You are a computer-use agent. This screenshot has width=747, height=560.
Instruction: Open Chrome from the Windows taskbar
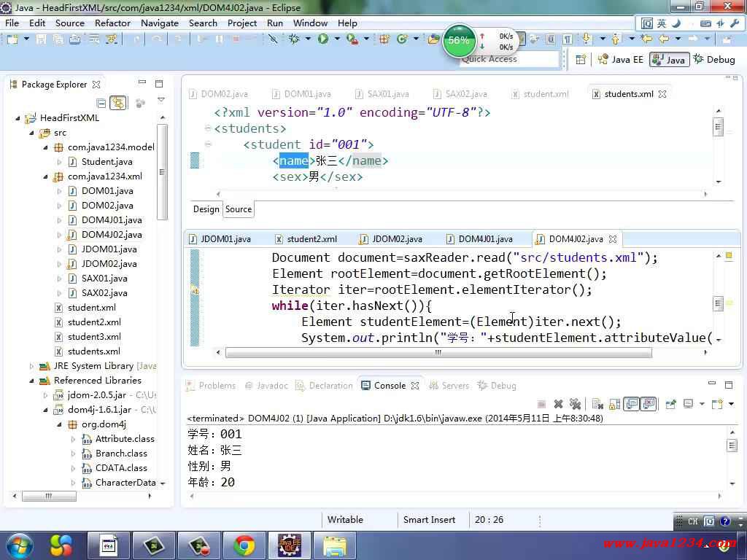(244, 545)
